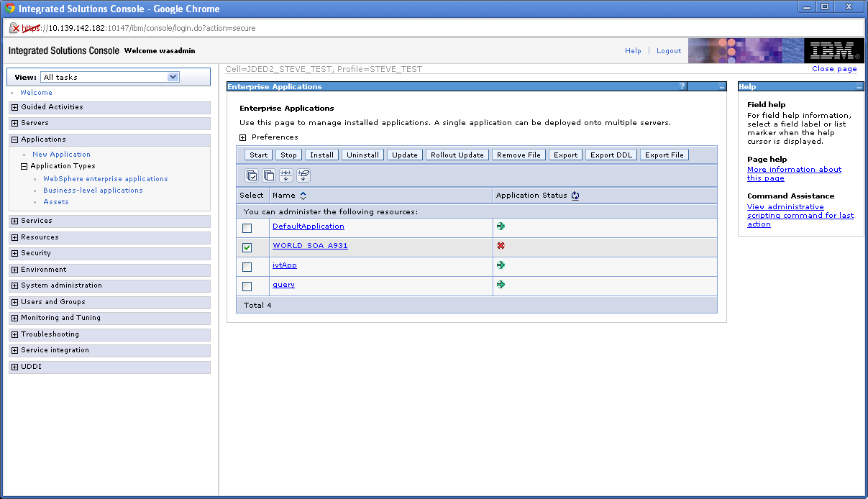Expand the Servers navigation section
This screenshot has height=499, width=868.
tap(15, 123)
